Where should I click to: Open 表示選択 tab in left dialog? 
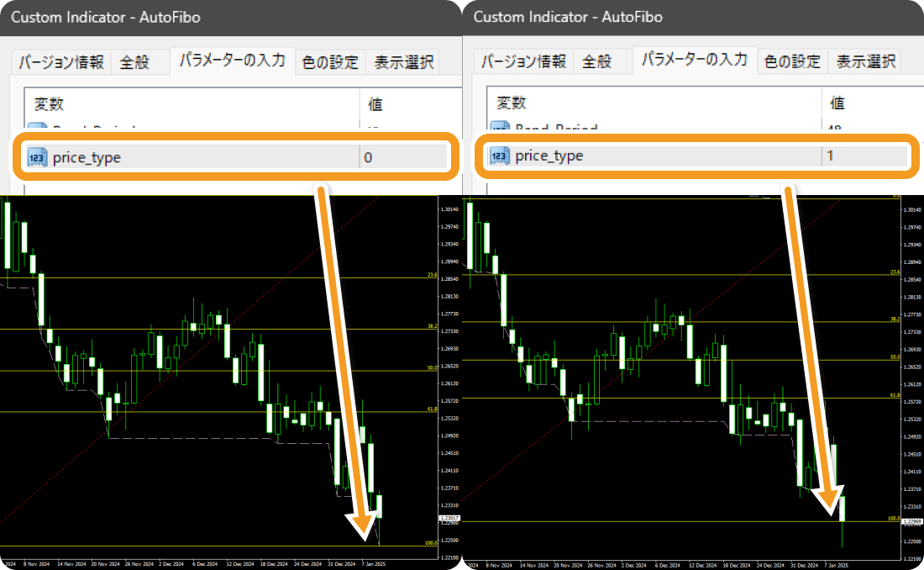[x=404, y=62]
